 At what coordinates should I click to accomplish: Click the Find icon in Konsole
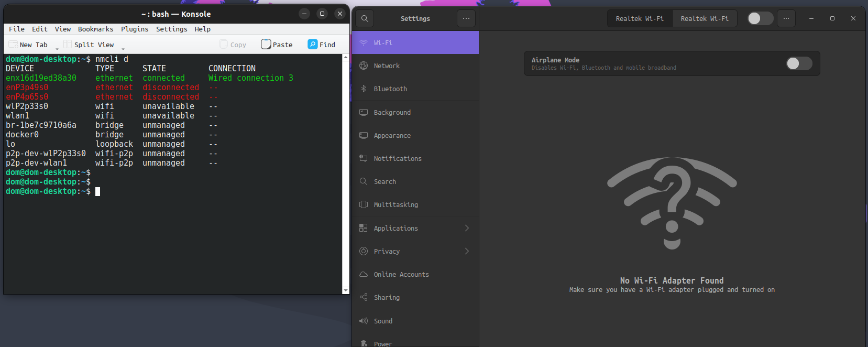[313, 45]
